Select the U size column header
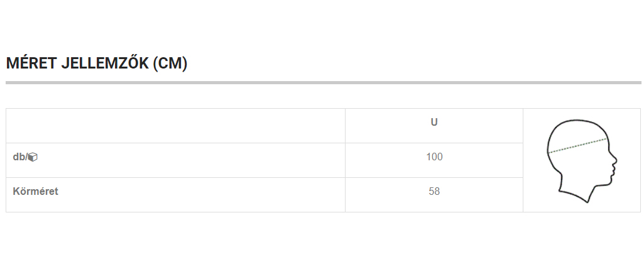 (434, 123)
